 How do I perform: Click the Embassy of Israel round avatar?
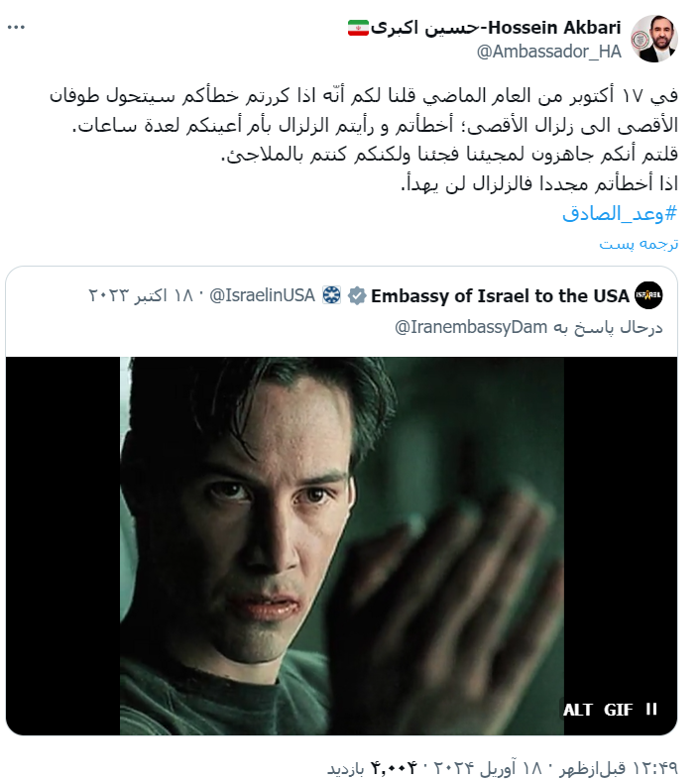click(648, 295)
